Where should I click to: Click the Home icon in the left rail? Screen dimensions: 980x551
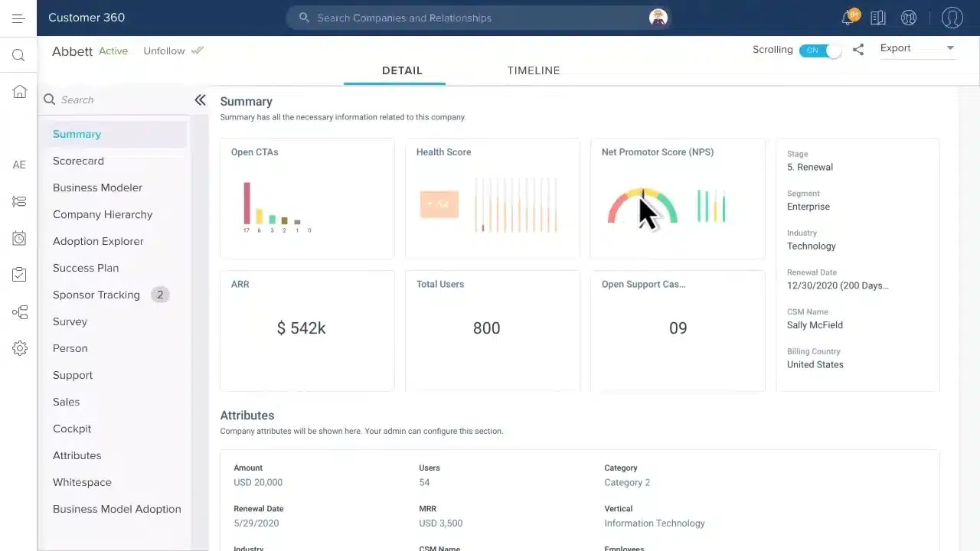(18, 91)
